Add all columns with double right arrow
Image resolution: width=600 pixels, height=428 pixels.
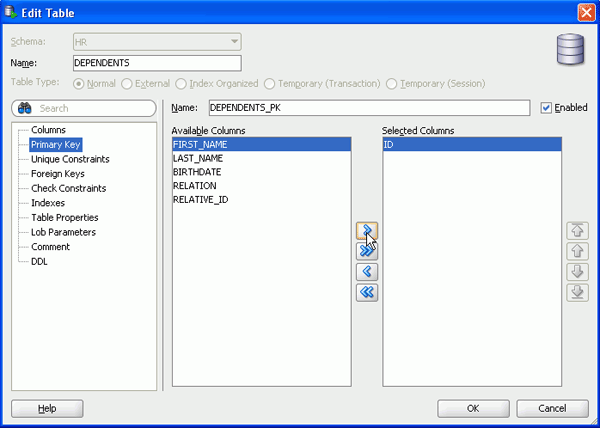367,251
